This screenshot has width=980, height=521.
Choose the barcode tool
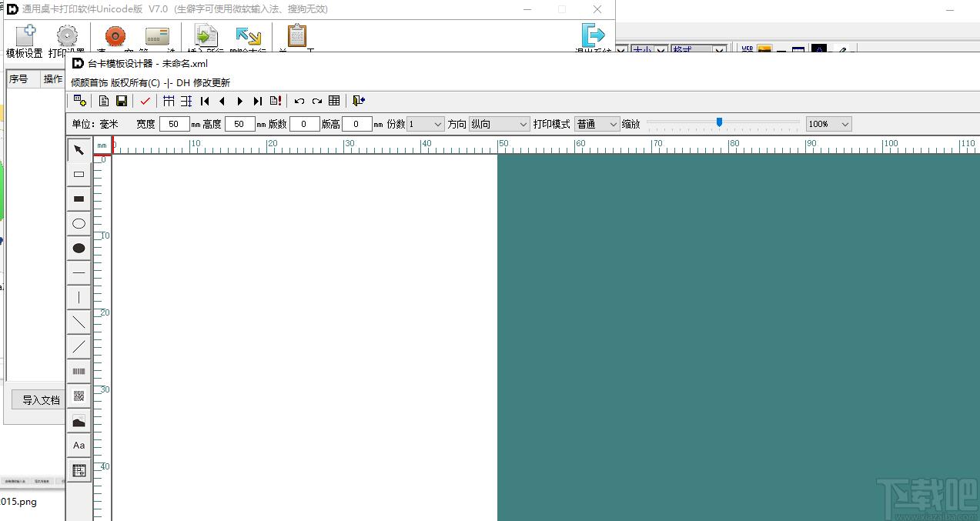coord(79,372)
